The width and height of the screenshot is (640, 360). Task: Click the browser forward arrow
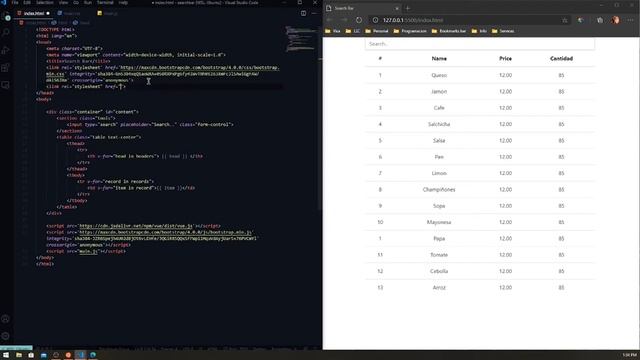(x=344, y=20)
